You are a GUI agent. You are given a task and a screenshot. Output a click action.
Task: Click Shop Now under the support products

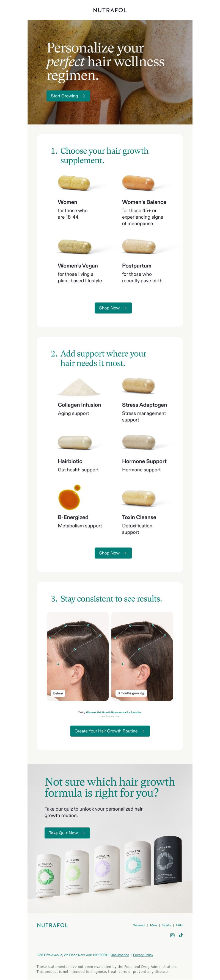click(113, 553)
